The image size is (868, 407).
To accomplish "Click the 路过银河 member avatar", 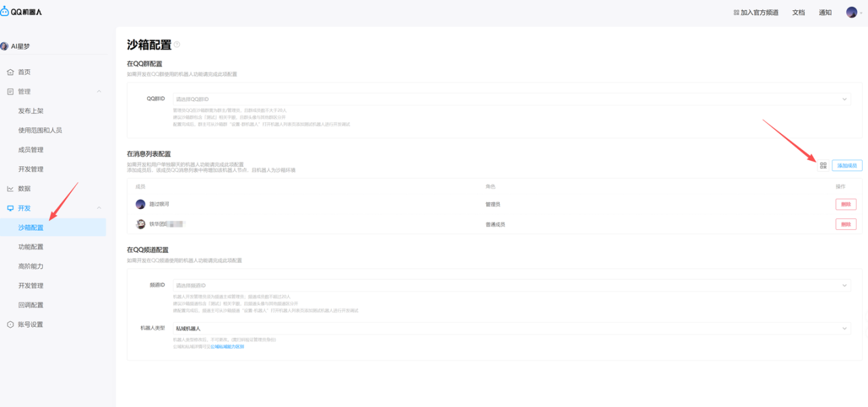I will [140, 204].
